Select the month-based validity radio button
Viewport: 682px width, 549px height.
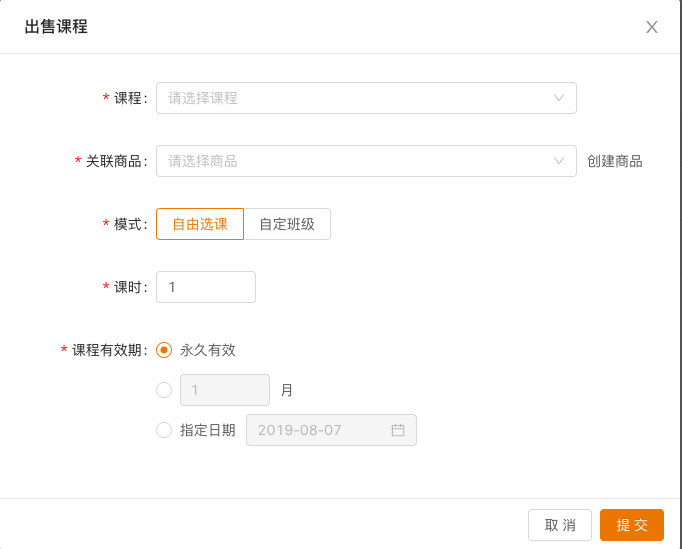pyautogui.click(x=164, y=390)
